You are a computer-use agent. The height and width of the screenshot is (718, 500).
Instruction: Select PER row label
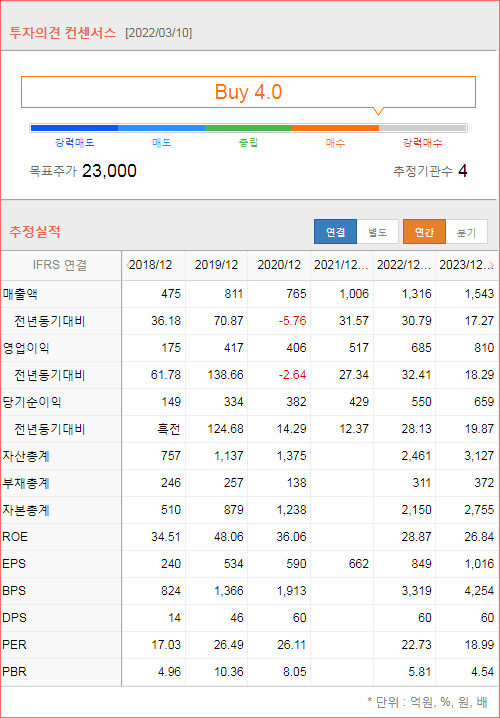coord(14,645)
